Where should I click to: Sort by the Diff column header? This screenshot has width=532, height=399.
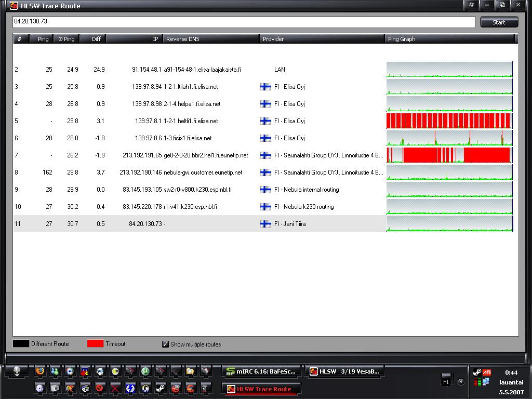[92, 39]
